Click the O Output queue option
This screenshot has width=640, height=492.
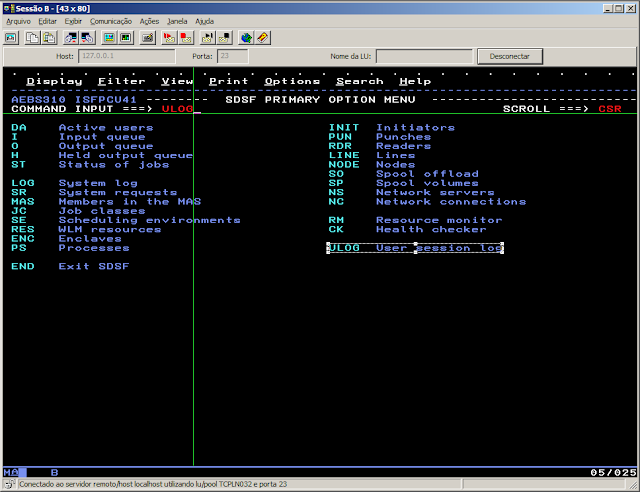click(x=82, y=146)
